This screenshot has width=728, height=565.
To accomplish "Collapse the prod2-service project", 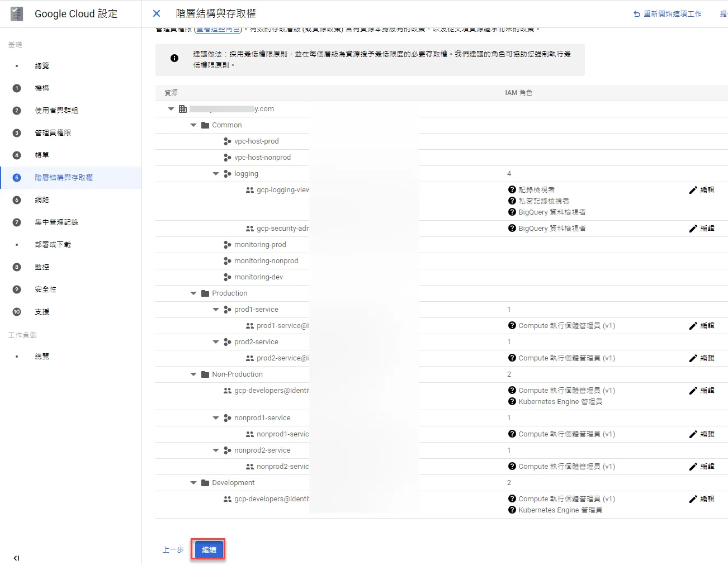I will (216, 342).
